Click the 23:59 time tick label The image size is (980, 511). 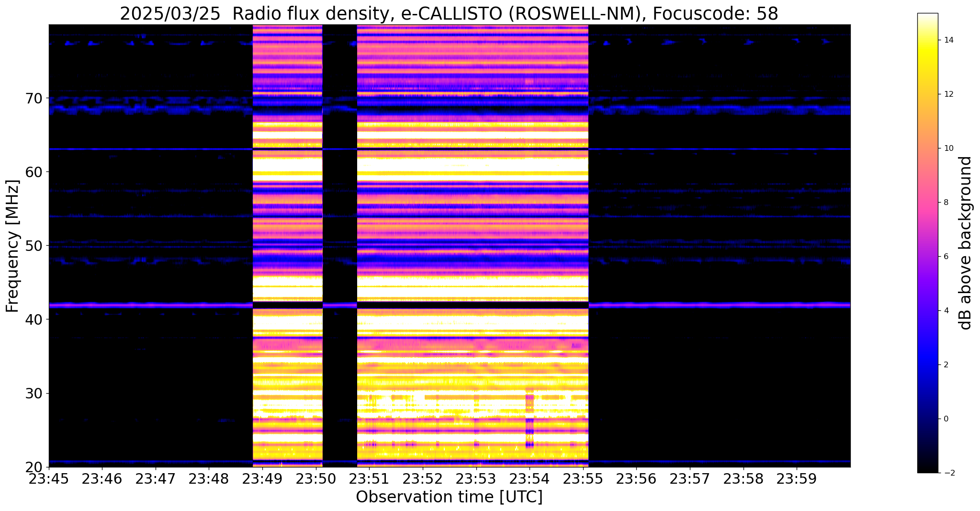pos(797,478)
